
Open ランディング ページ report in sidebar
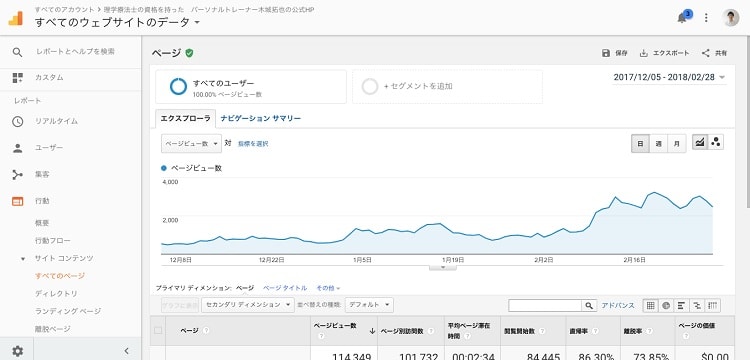(68, 311)
